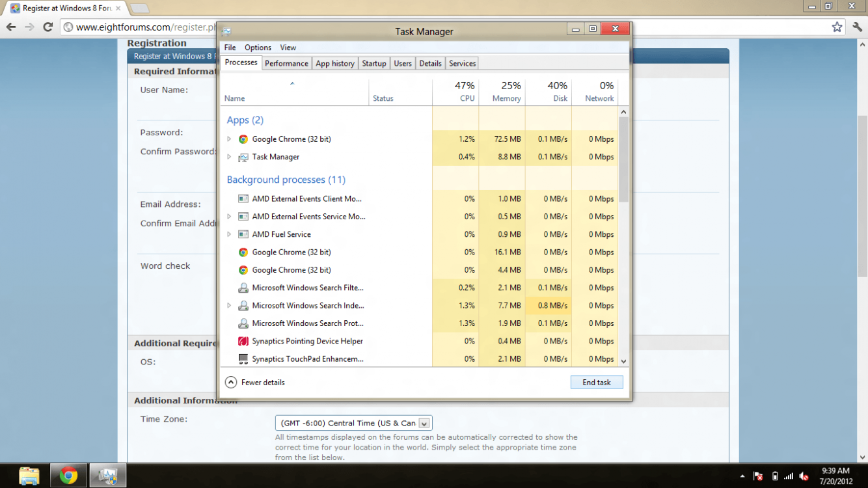Click AMD Fuel Service icon
868x488 pixels.
(243, 234)
